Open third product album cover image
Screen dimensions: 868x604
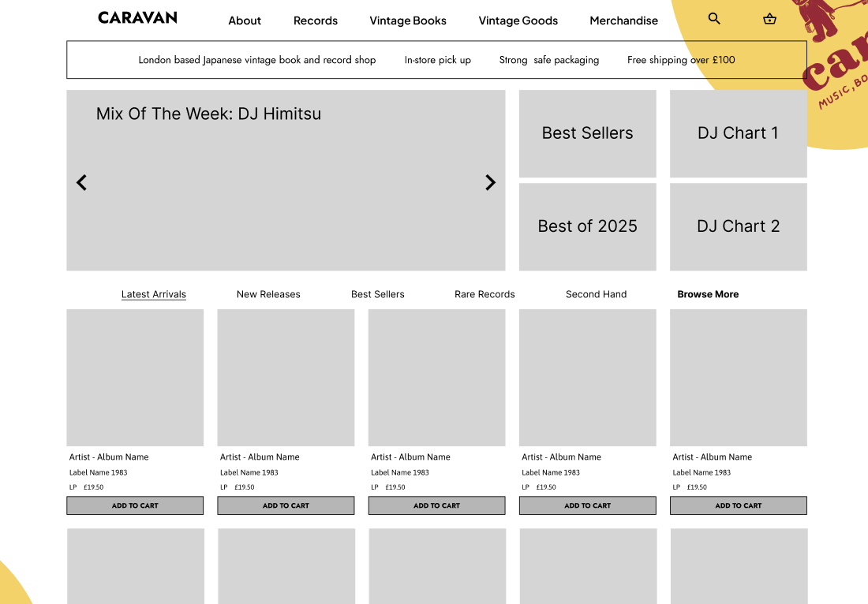point(437,378)
